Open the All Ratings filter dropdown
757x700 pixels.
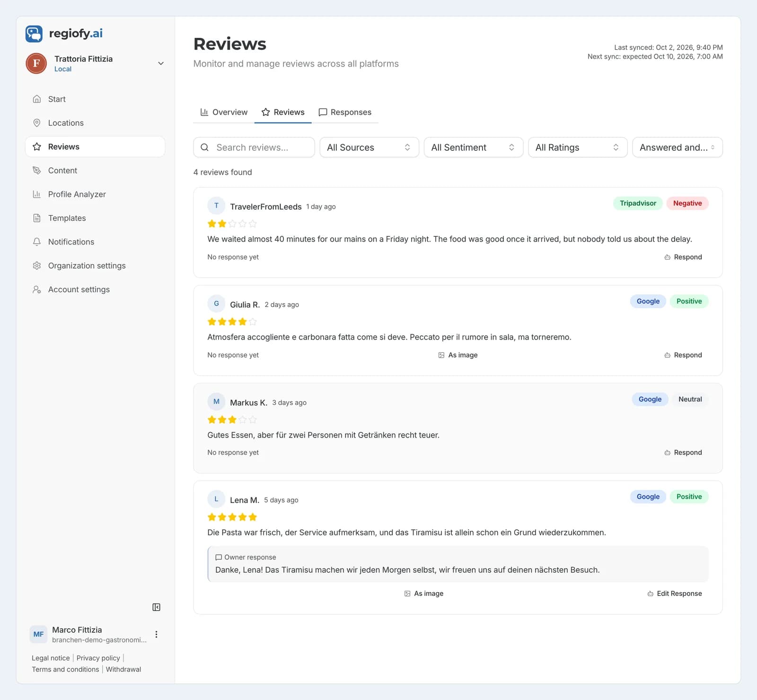pyautogui.click(x=578, y=148)
